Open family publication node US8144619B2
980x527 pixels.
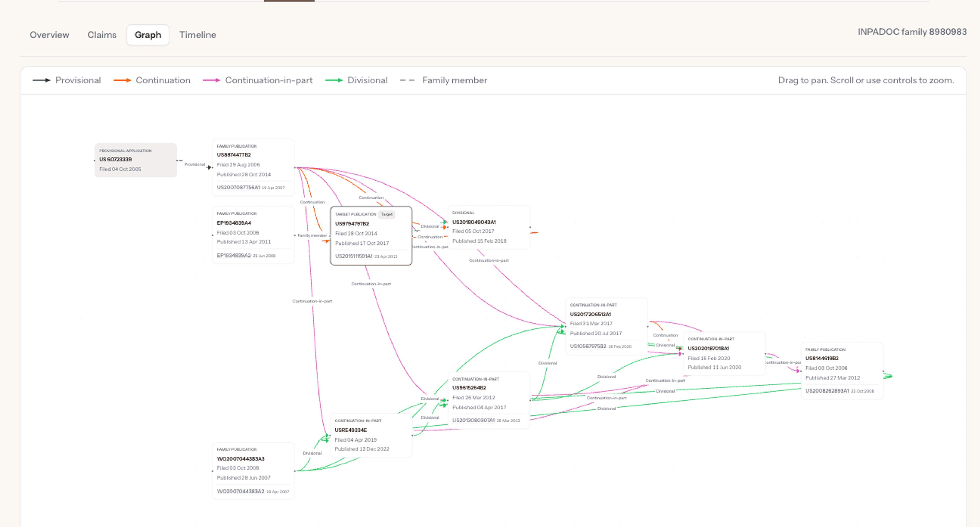coord(841,371)
